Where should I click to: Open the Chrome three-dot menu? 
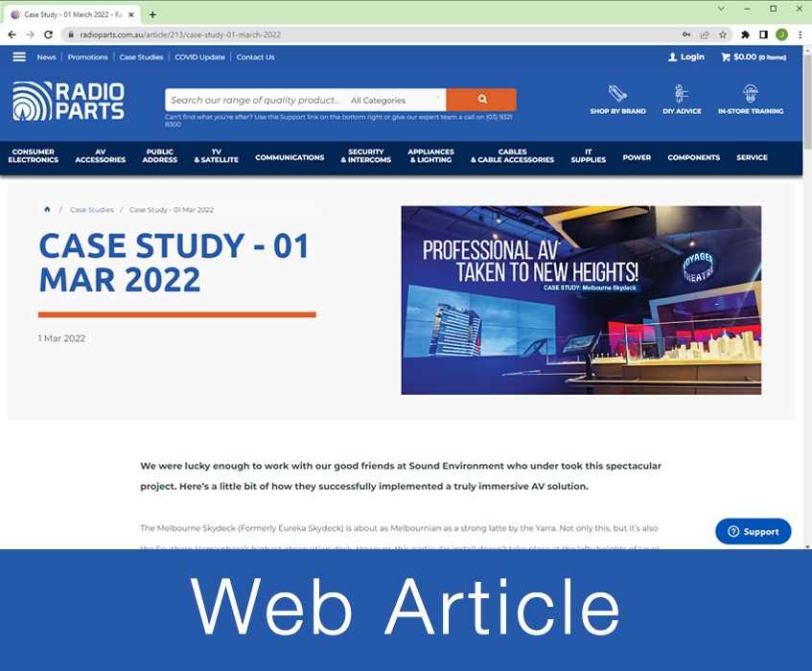pos(800,35)
